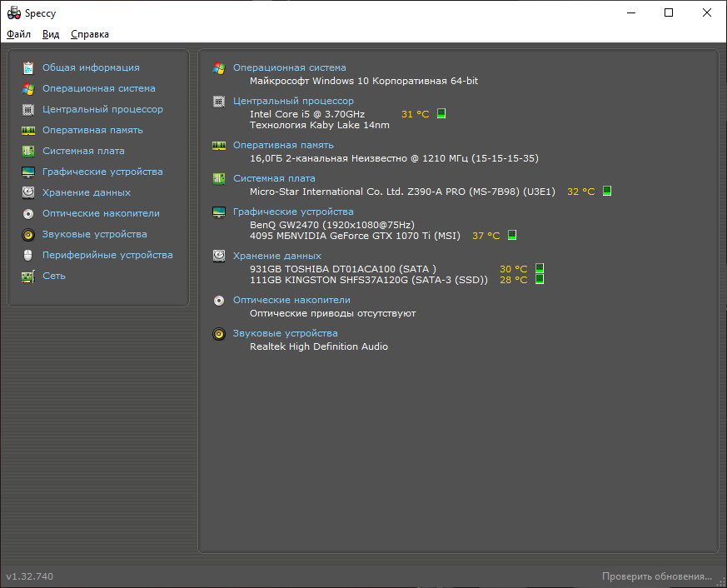Viewport: 727px width, 588px height.
Task: Select Оперативная память in sidebar
Action: [x=92, y=130]
